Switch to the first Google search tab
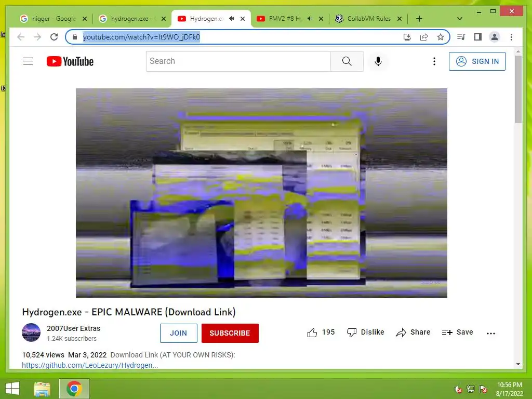 coord(53,19)
